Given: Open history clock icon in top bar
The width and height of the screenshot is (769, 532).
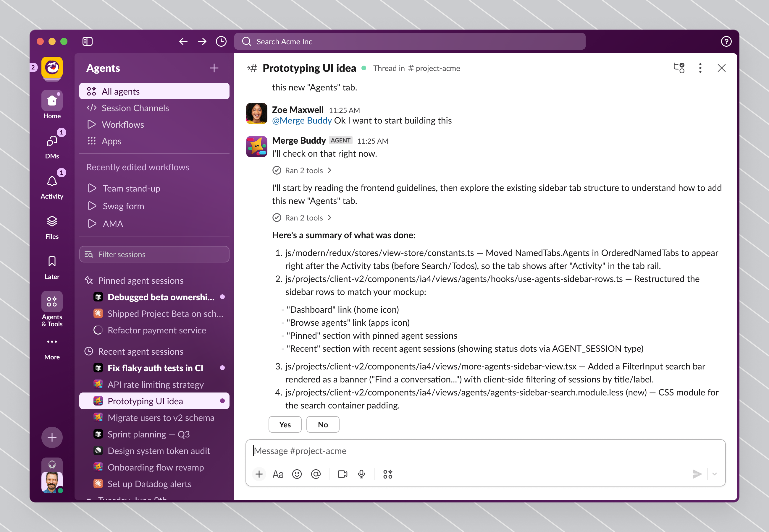Looking at the screenshot, I should (x=221, y=41).
